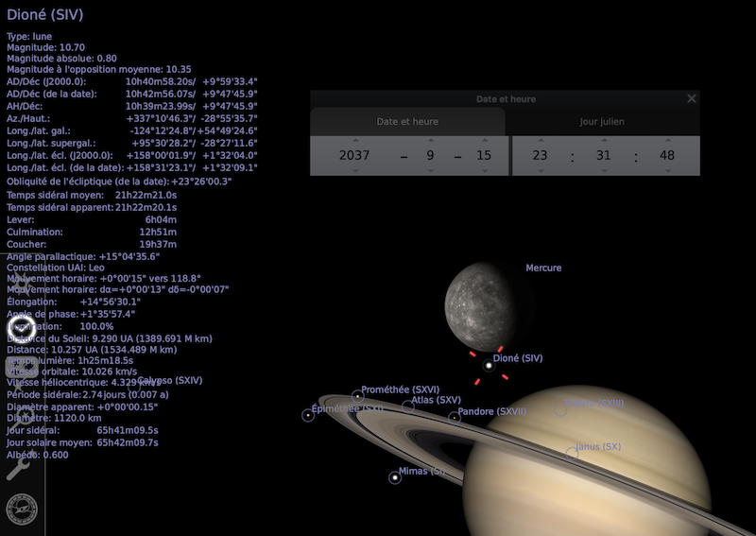Increase the day 15 with up arrow

click(x=484, y=141)
